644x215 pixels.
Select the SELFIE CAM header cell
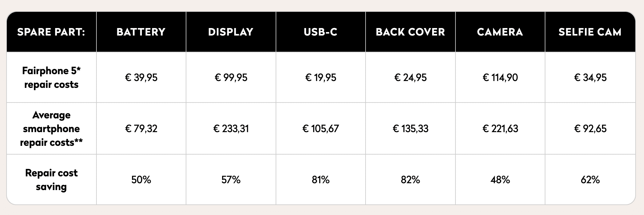pos(590,32)
